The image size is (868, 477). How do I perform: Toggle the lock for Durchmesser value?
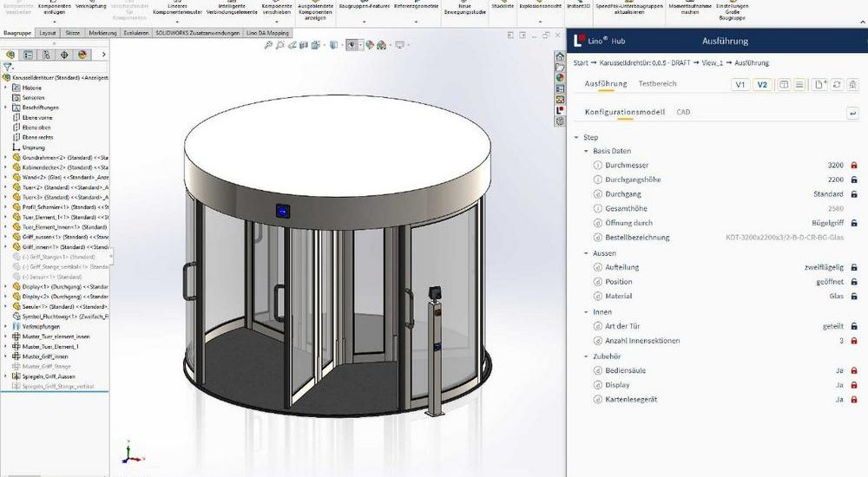[853, 165]
